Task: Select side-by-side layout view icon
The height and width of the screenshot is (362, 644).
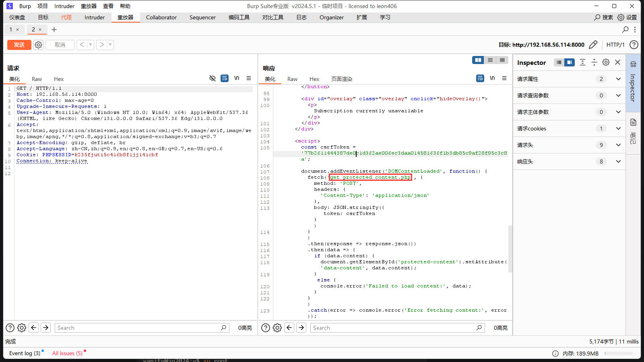Action: tap(478, 60)
